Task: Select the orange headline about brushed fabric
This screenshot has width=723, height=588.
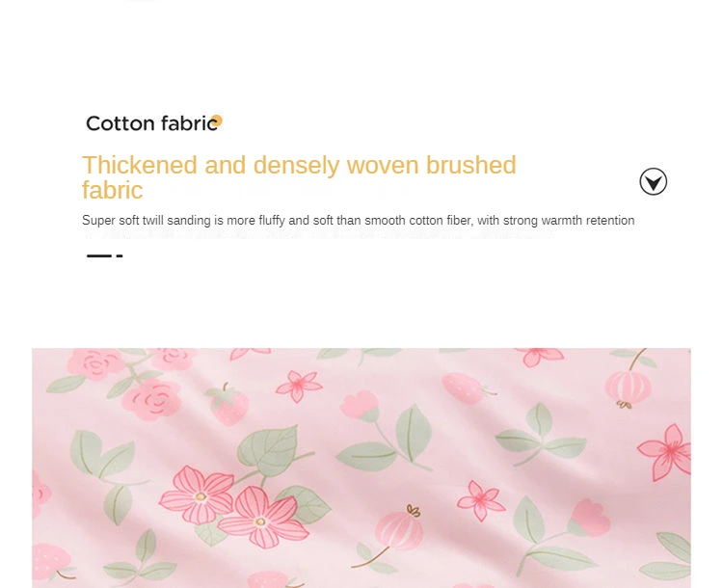Action: pos(299,177)
